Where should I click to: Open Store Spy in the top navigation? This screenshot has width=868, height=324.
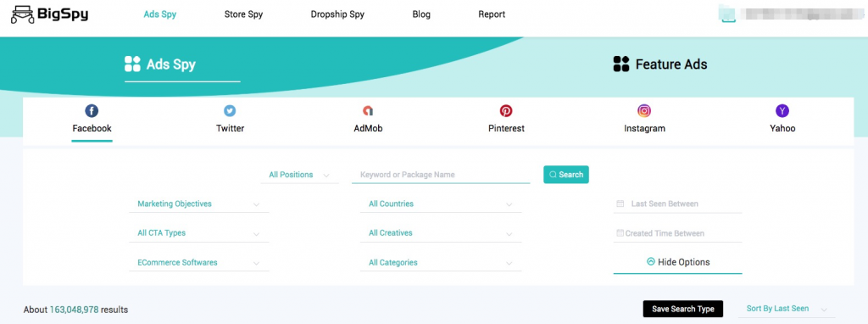243,14
